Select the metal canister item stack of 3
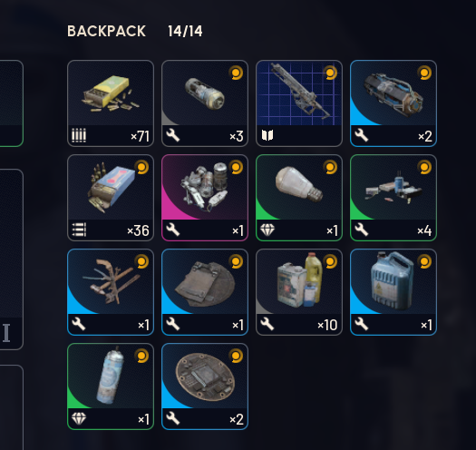 click(x=205, y=103)
